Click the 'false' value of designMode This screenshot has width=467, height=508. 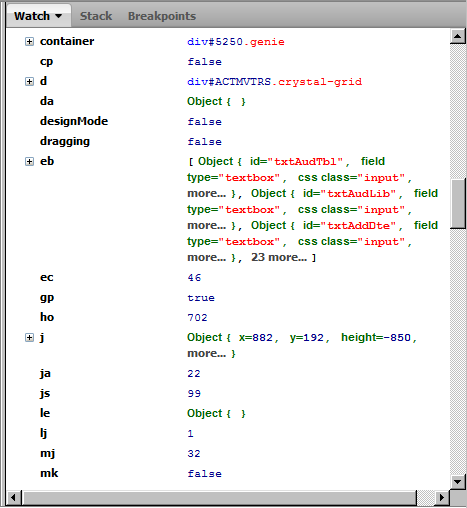(x=204, y=122)
